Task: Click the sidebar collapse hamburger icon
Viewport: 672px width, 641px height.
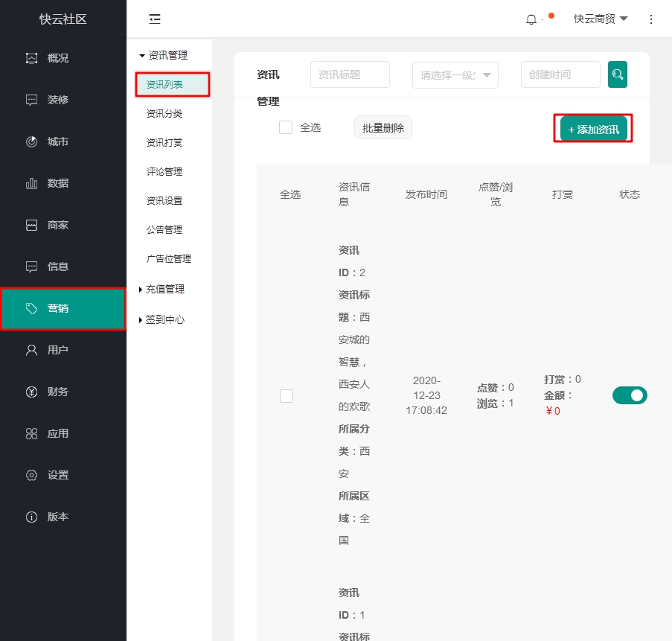Action: coord(155,19)
